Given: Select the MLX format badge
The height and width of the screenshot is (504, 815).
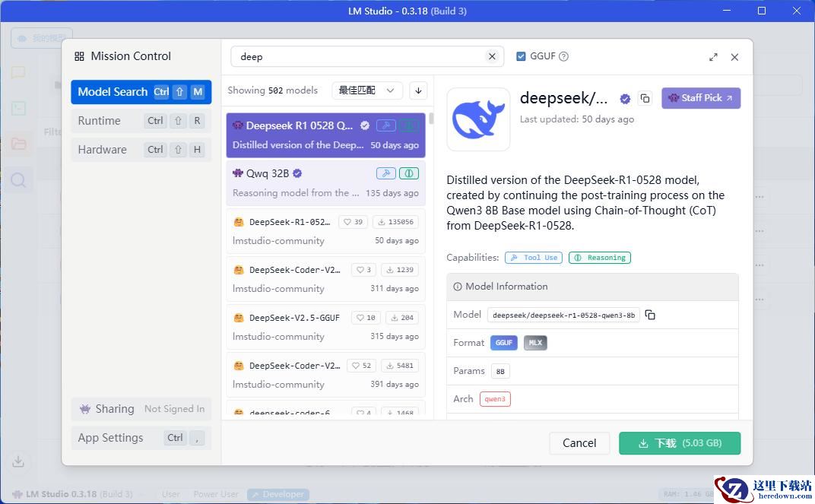Looking at the screenshot, I should tap(535, 343).
